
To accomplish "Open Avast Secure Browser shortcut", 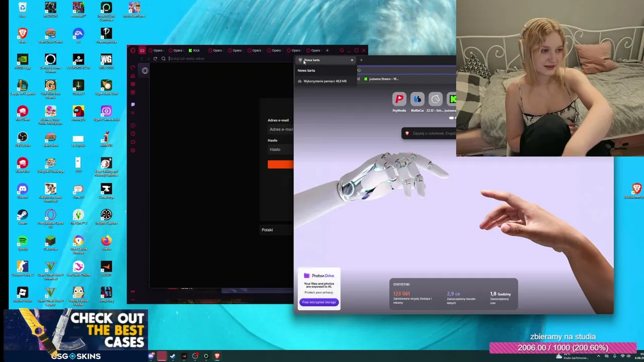I will [78, 245].
